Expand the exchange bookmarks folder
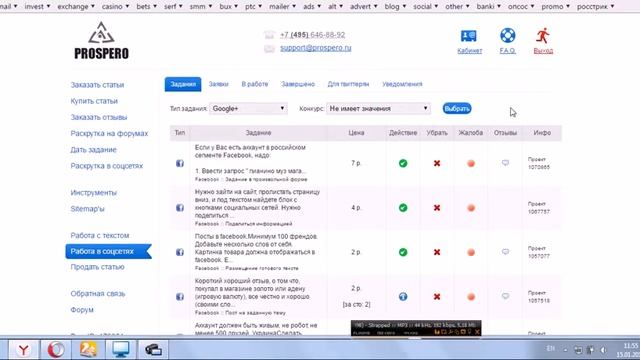The image size is (640, 360). (76, 7)
